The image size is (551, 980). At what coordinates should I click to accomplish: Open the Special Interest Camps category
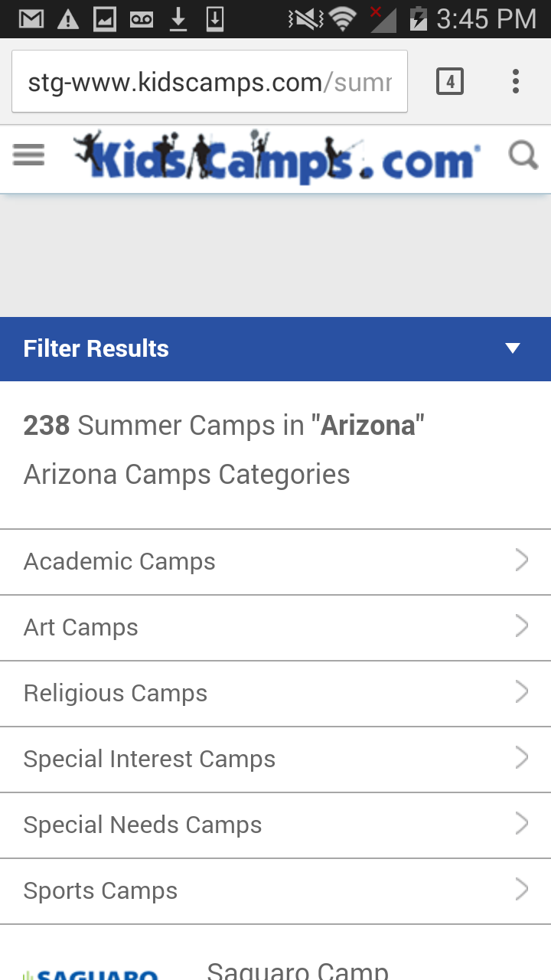tap(275, 759)
